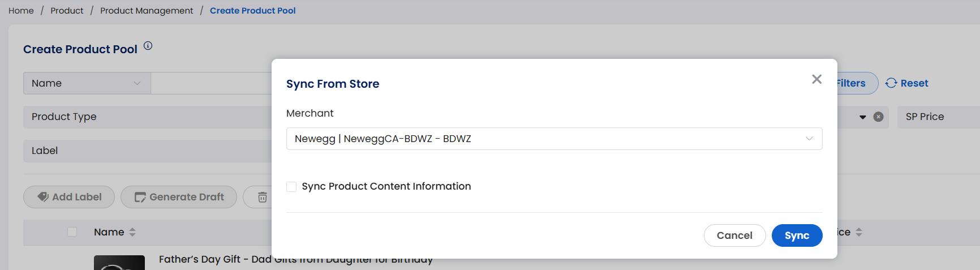Click the tag icon on Add Label
980x270 pixels.
[x=43, y=197]
